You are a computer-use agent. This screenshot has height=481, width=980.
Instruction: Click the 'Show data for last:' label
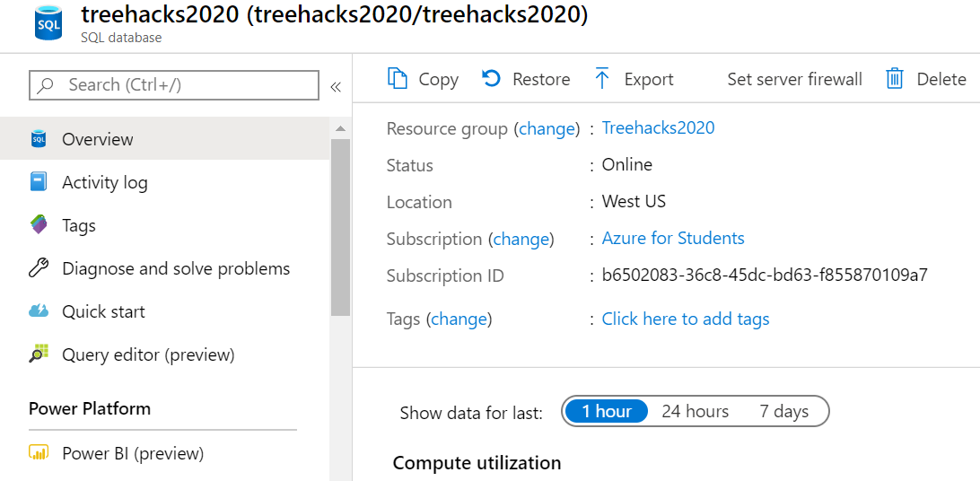click(x=471, y=413)
